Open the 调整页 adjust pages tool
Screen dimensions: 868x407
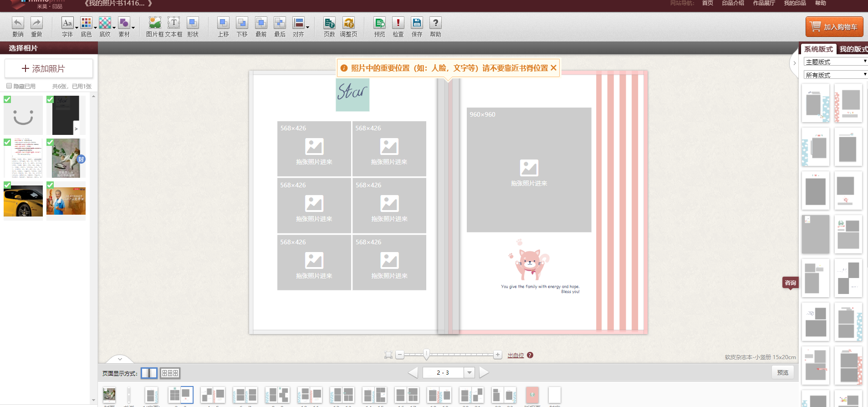tap(349, 27)
